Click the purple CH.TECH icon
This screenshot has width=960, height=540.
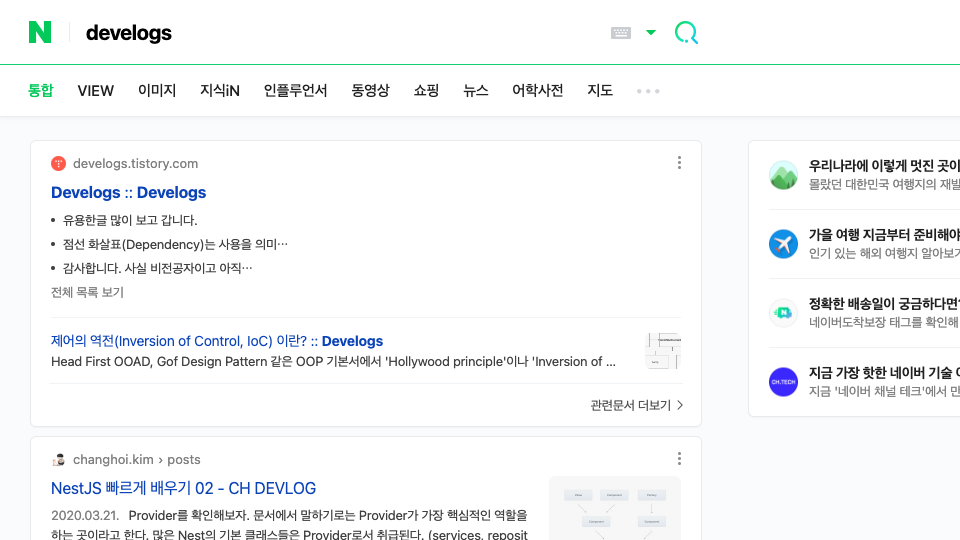783,382
